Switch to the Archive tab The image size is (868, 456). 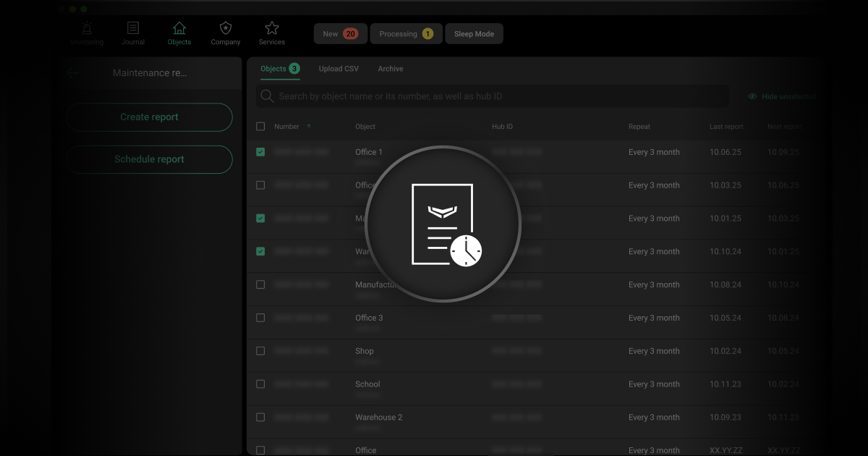click(391, 69)
